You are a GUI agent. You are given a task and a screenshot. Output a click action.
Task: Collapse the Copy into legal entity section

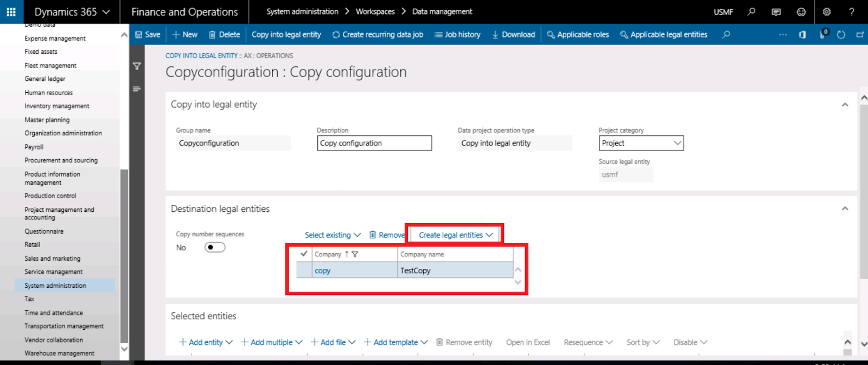(x=845, y=105)
